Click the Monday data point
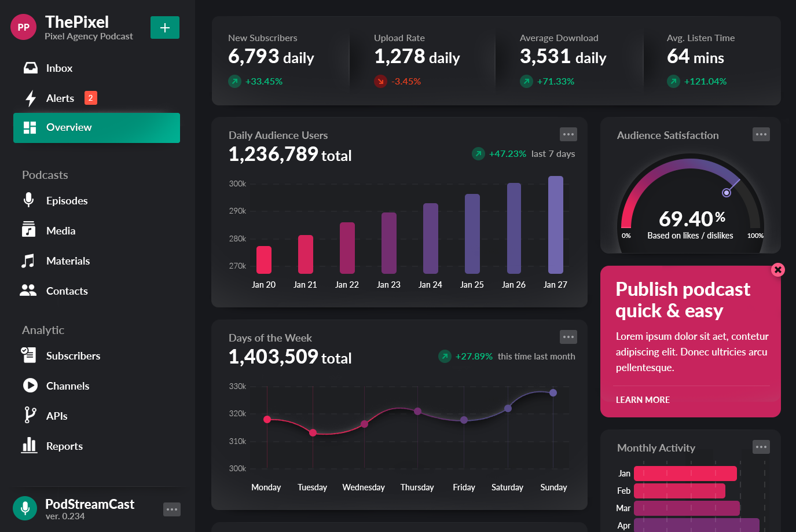796x532 pixels. 267,419
